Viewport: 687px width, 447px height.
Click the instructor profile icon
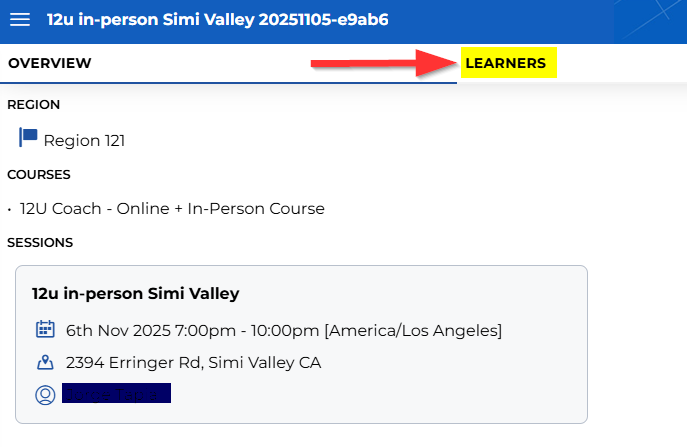(45, 395)
